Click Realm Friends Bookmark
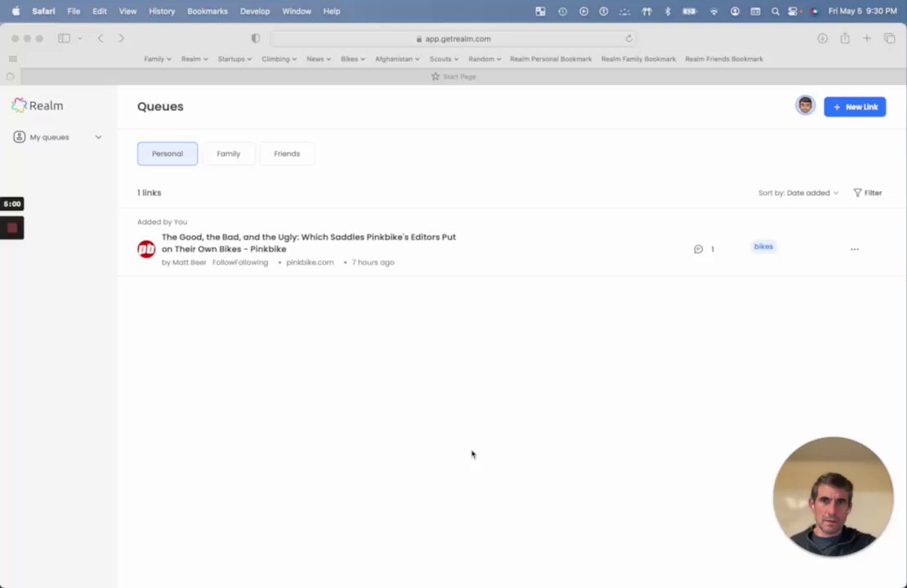 [x=724, y=59]
